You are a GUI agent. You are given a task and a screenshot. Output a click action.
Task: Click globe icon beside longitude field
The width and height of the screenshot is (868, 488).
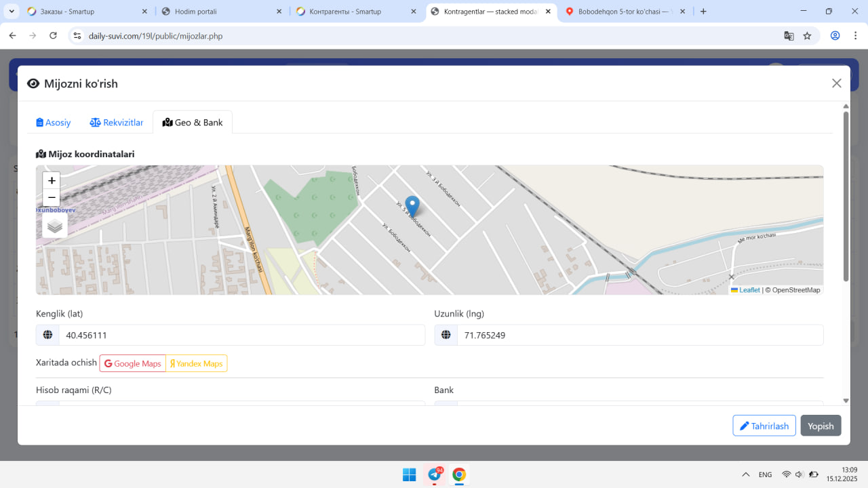[446, 335]
